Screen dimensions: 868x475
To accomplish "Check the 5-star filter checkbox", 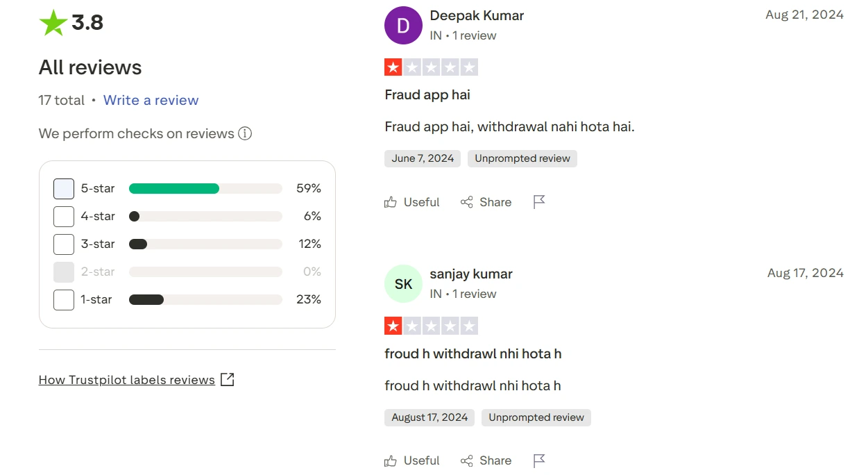I will point(64,189).
